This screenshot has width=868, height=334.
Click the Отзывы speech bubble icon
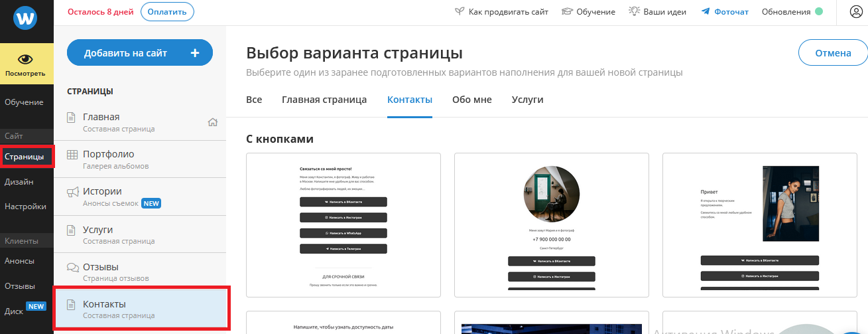72,267
